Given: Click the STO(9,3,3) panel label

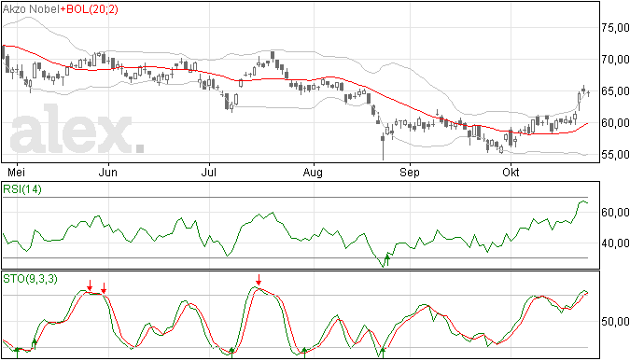Looking at the screenshot, I should pos(30,279).
